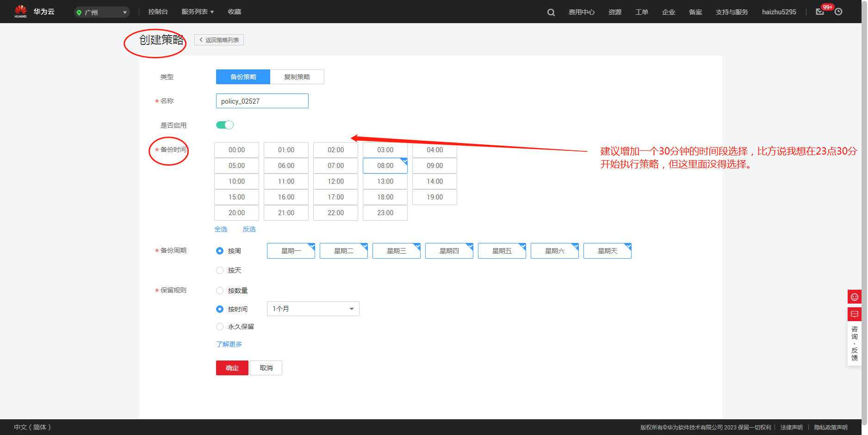The image size is (868, 435).
Task: Select backup time 16:00
Action: click(286, 197)
